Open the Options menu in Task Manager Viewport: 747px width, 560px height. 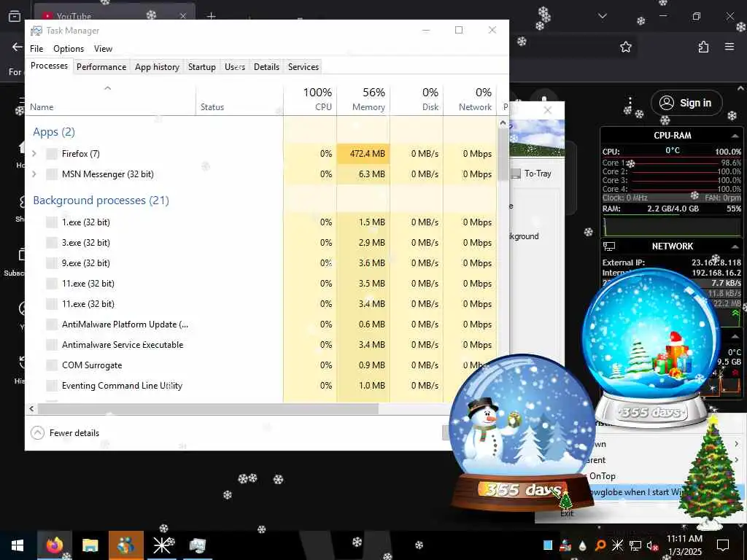69,49
